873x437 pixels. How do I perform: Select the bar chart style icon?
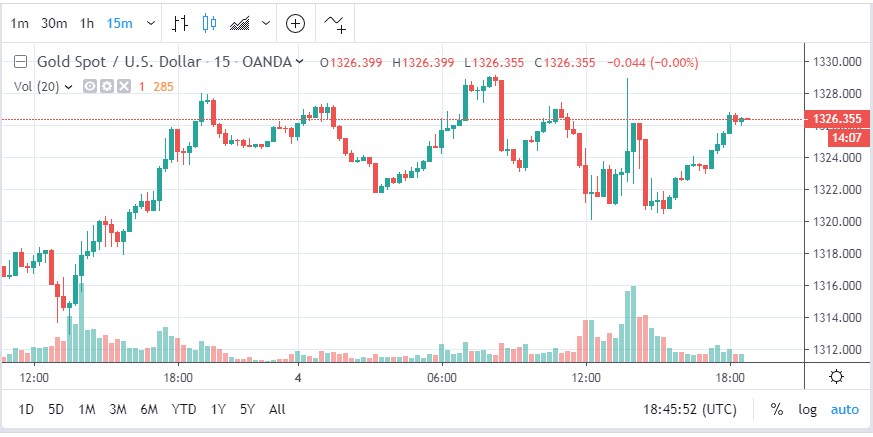(x=179, y=23)
